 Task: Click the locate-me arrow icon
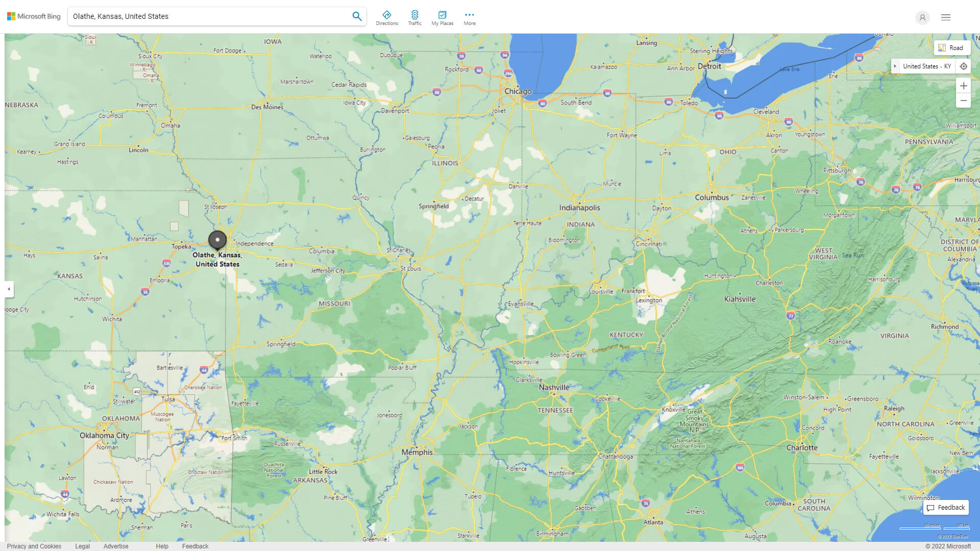pos(964,66)
